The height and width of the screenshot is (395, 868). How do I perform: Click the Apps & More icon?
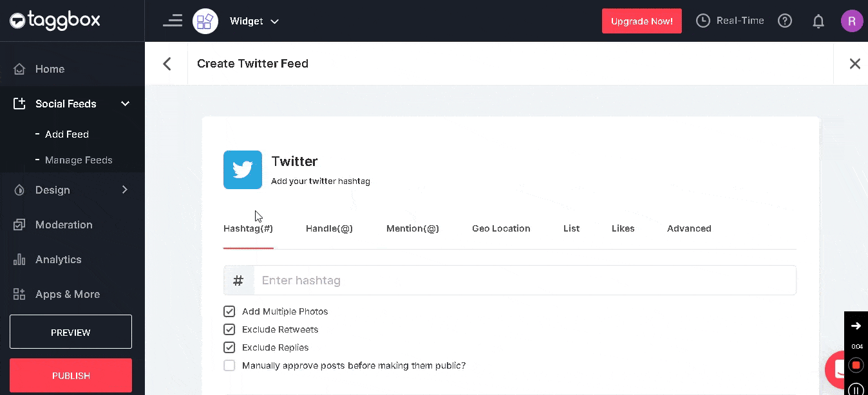19,294
